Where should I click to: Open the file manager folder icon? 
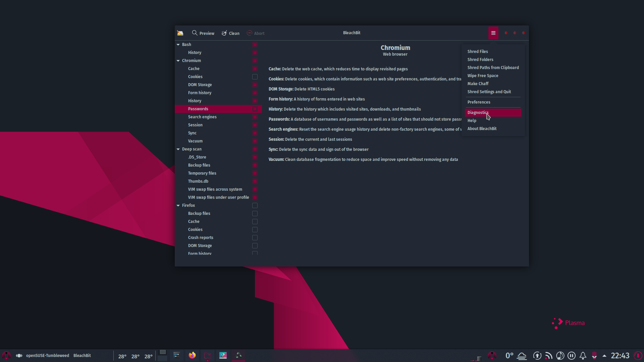pos(208,355)
